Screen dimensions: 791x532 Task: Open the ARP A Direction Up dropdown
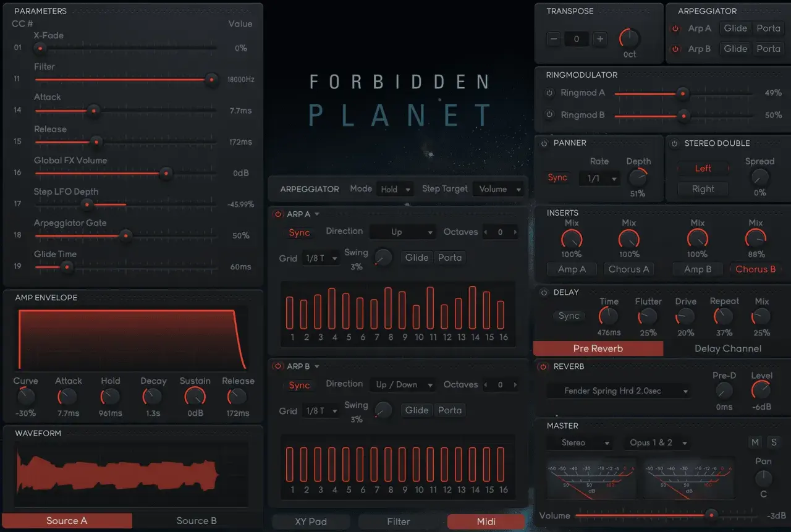[x=403, y=232]
